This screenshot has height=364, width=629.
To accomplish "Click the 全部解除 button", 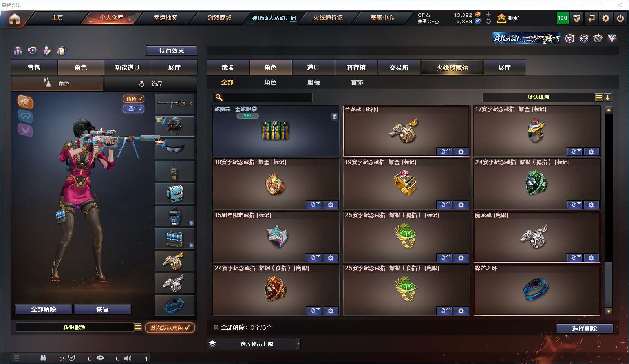I will tap(44, 309).
